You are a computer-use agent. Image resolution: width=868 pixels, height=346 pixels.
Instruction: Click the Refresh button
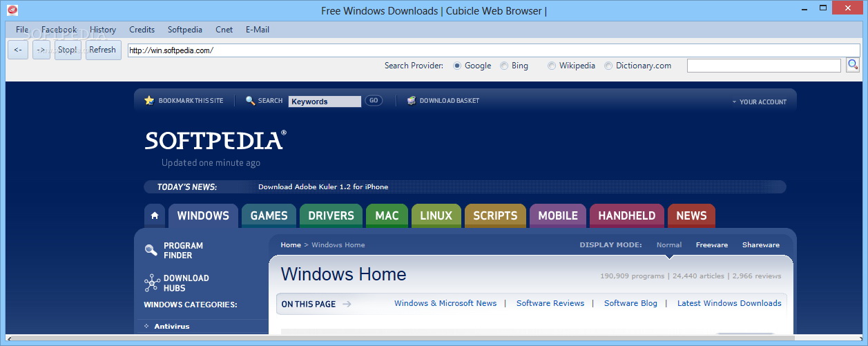point(103,50)
